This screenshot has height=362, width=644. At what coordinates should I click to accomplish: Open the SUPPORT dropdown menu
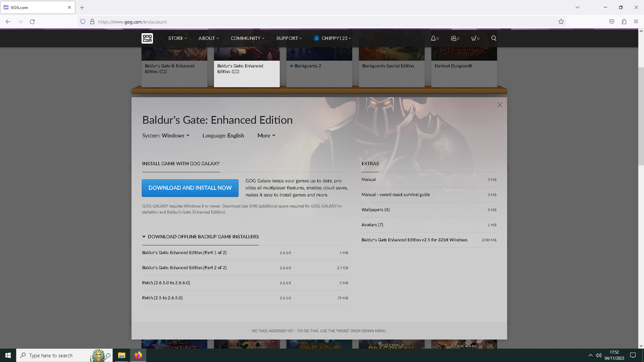pos(289,38)
